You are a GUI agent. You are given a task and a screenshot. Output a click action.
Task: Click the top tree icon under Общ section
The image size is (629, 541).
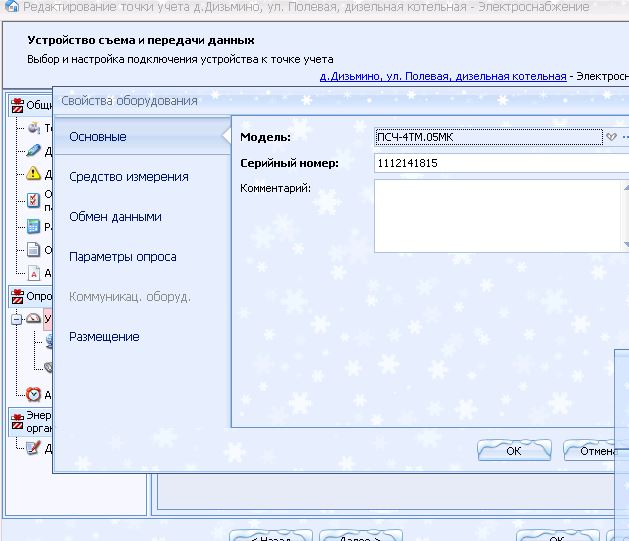coord(34,128)
